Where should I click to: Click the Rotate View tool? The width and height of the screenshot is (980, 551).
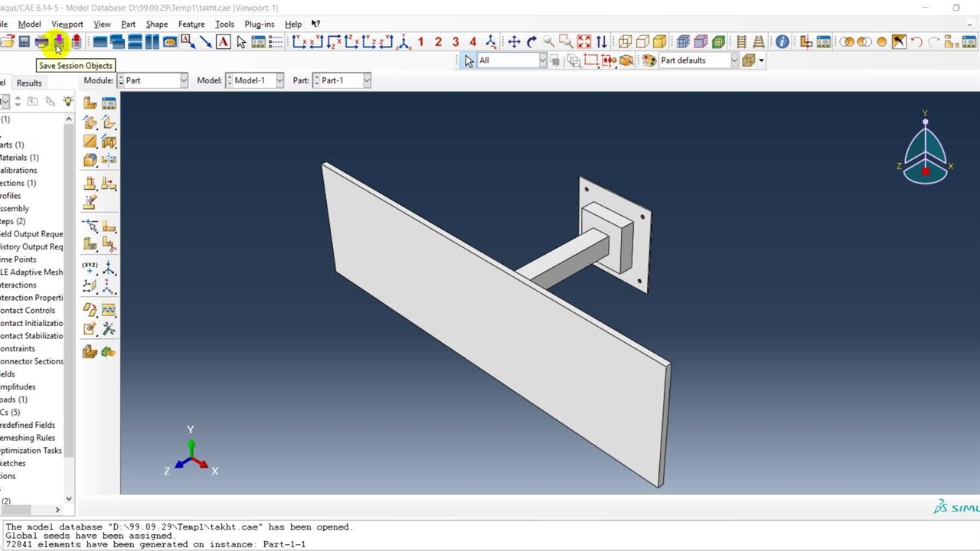[x=531, y=42]
